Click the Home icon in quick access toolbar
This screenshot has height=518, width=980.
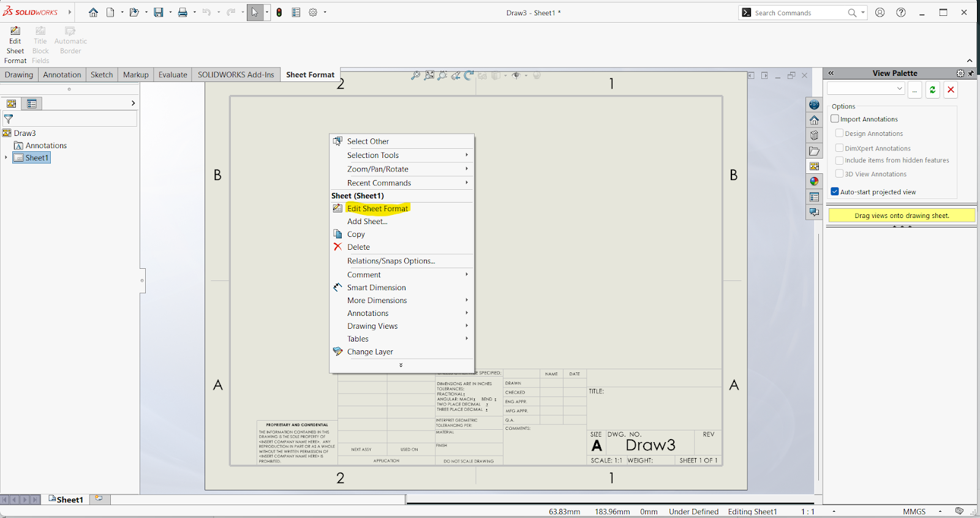point(93,12)
